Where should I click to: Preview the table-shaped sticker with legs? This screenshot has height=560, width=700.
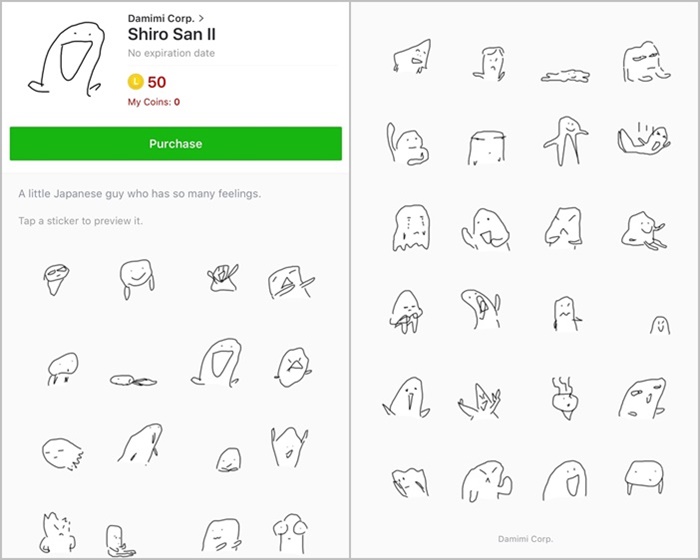(x=644, y=477)
